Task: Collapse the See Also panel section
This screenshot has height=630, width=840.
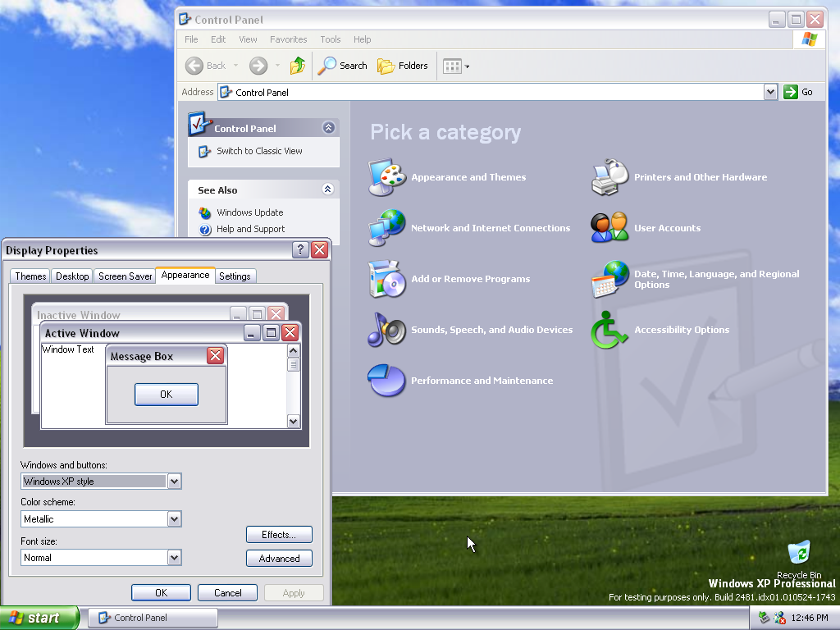Action: click(328, 189)
